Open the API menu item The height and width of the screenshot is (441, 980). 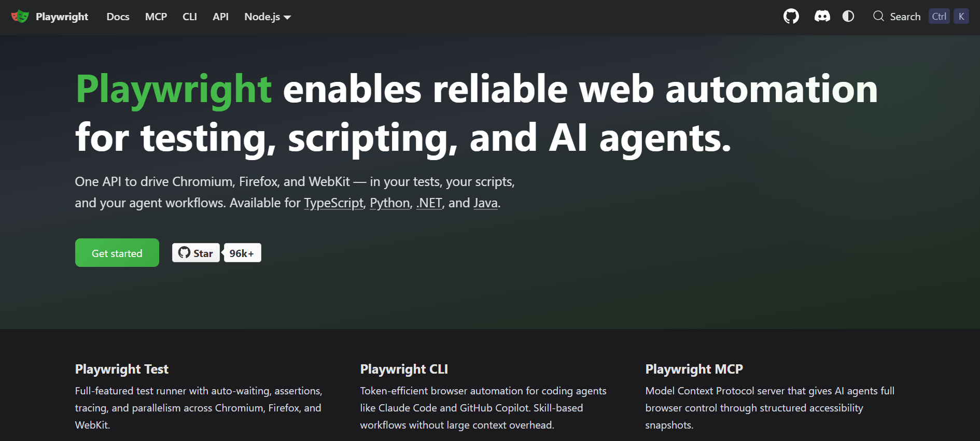click(220, 17)
